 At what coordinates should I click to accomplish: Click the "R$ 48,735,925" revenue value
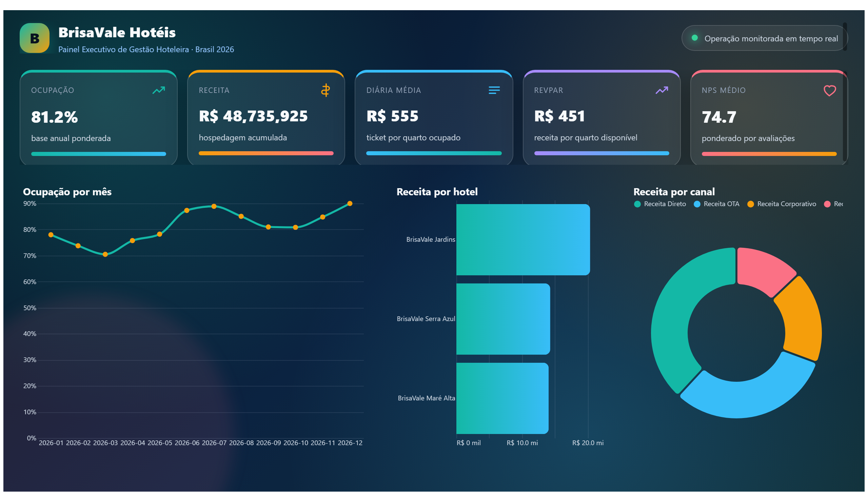[x=253, y=116]
